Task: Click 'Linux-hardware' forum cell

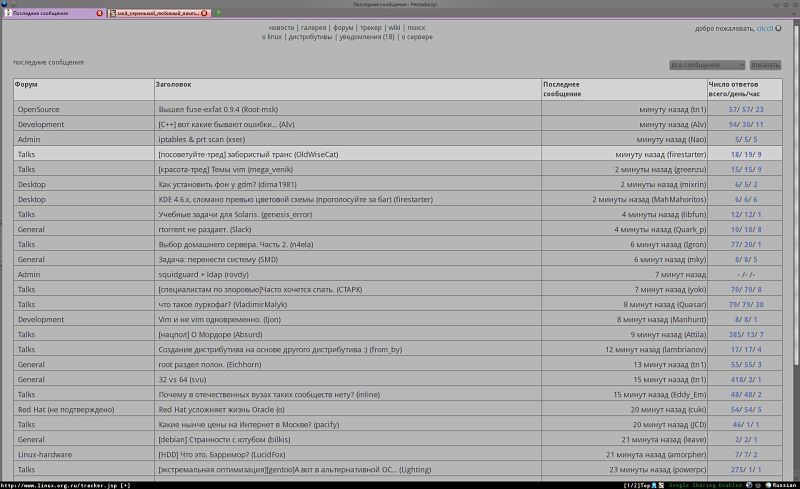Action: coord(84,454)
